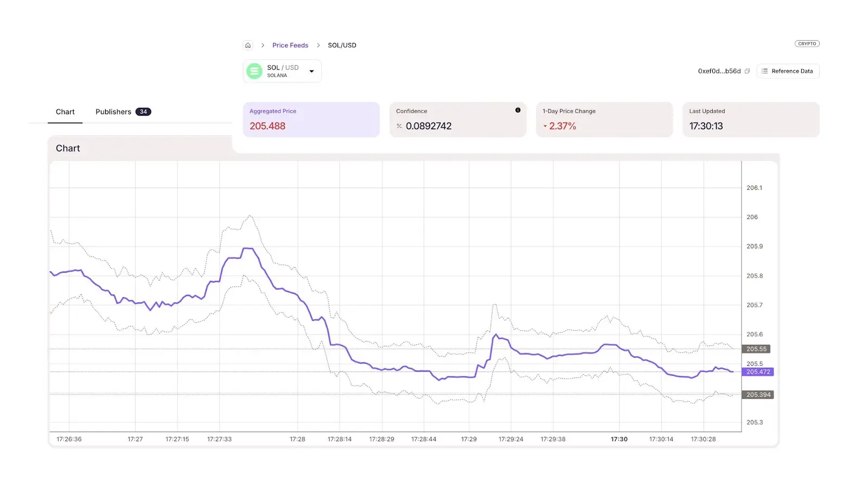Click the 206.1 price axis label

(x=754, y=188)
